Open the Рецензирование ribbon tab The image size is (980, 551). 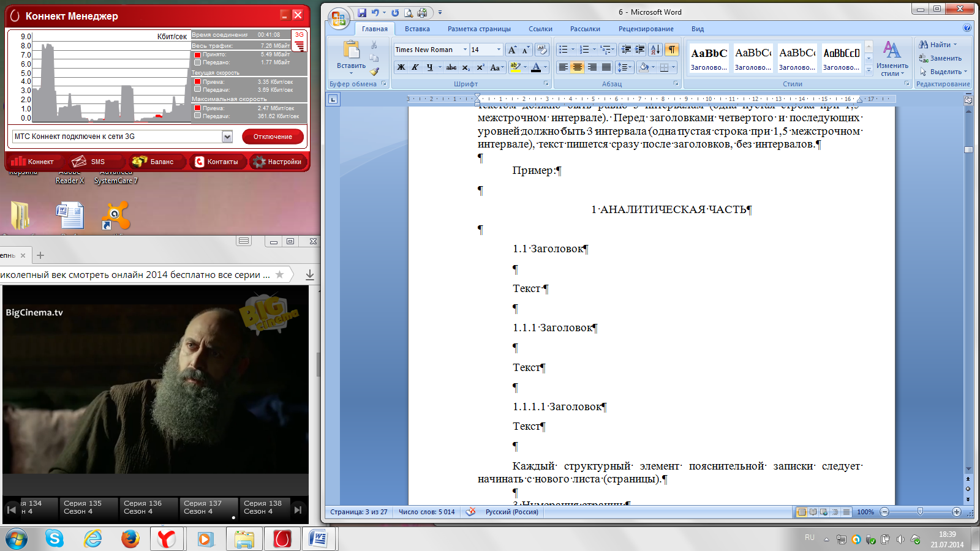tap(646, 29)
